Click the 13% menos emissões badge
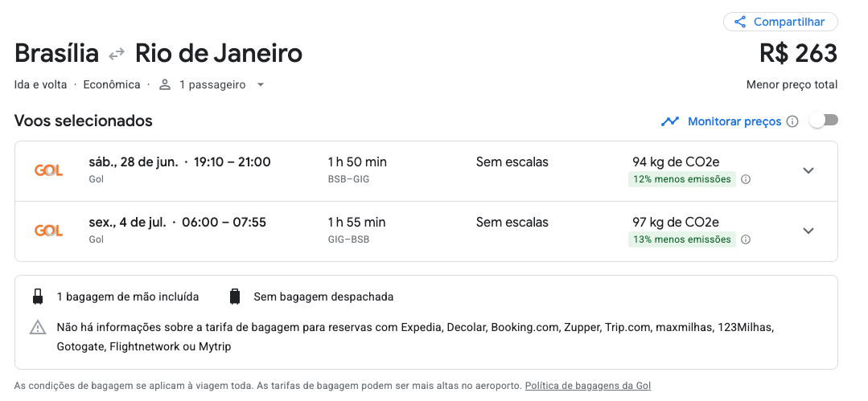 pos(681,239)
